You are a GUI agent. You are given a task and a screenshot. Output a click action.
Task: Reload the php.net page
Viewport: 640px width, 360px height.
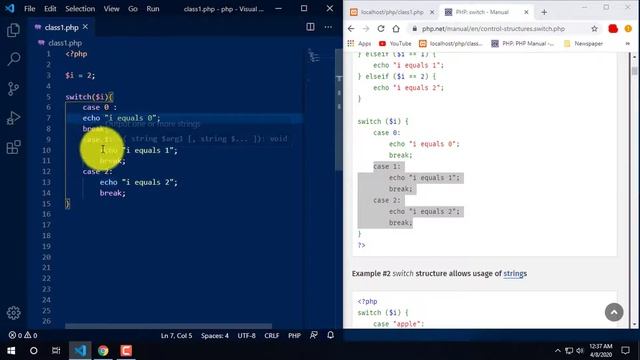pos(381,29)
